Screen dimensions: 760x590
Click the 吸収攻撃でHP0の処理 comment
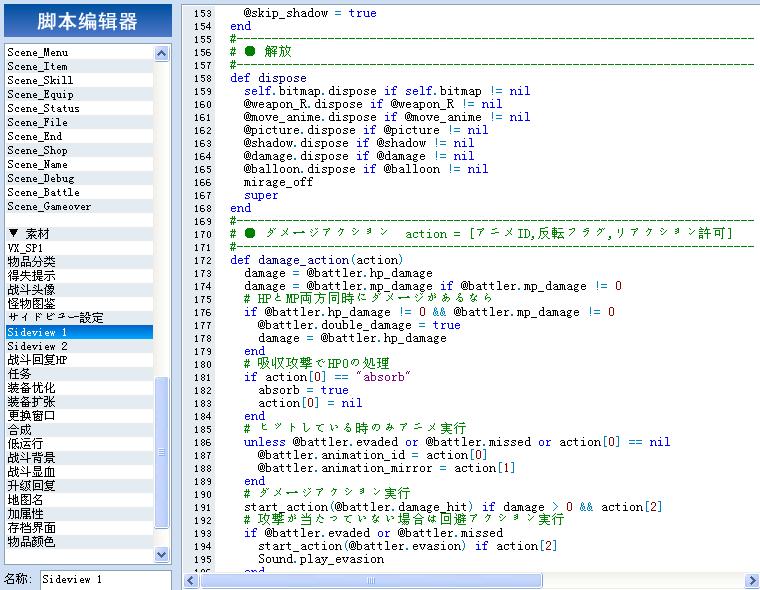[317, 364]
